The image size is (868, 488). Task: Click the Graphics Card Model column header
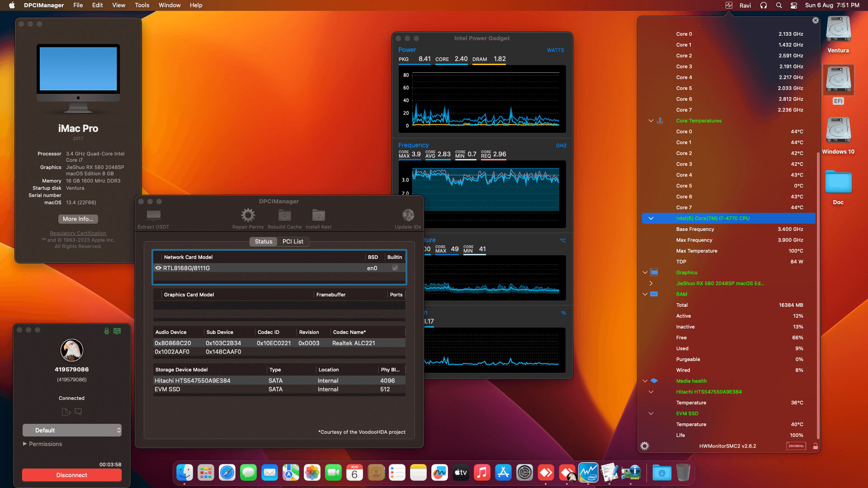[x=237, y=295]
